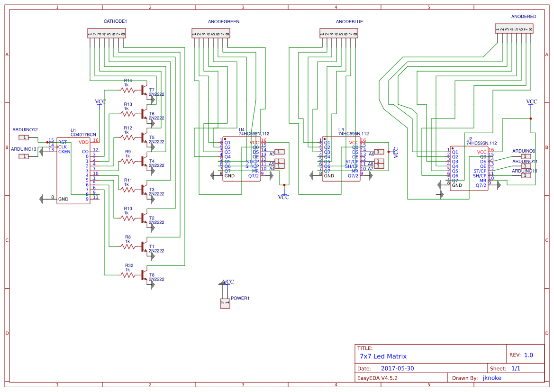Click the 'POWER1' label text

240,298
